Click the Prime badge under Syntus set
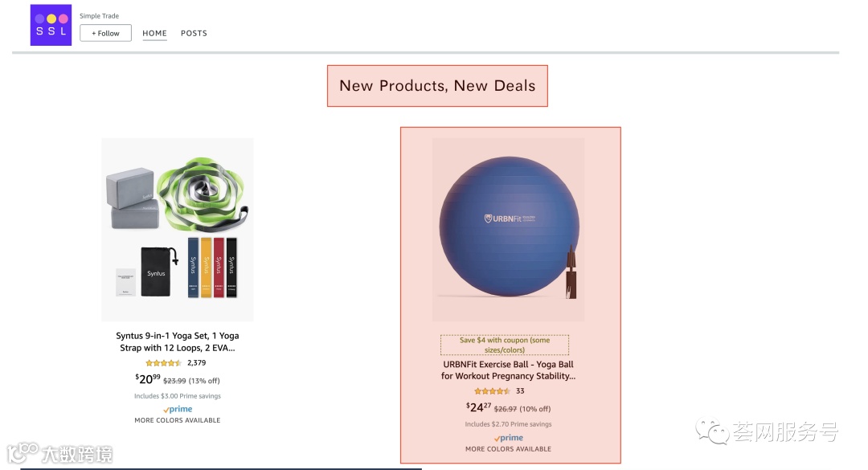The image size is (868, 470). coord(178,409)
